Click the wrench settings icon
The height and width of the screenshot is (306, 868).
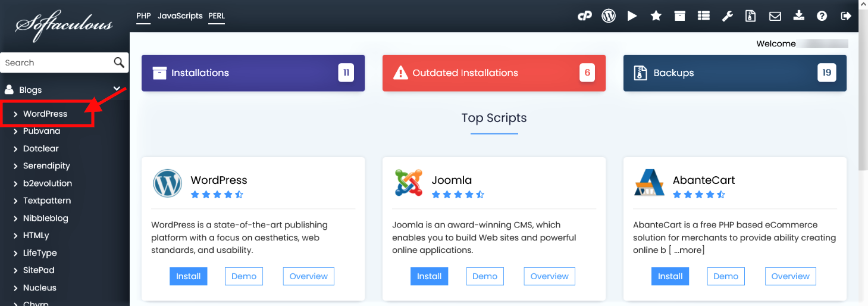point(727,16)
